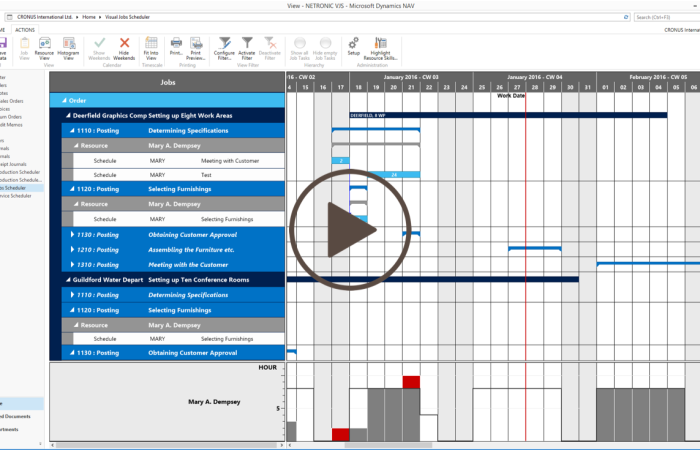Click the Home breadcrumb
This screenshot has width=700, height=450.
[89, 17]
